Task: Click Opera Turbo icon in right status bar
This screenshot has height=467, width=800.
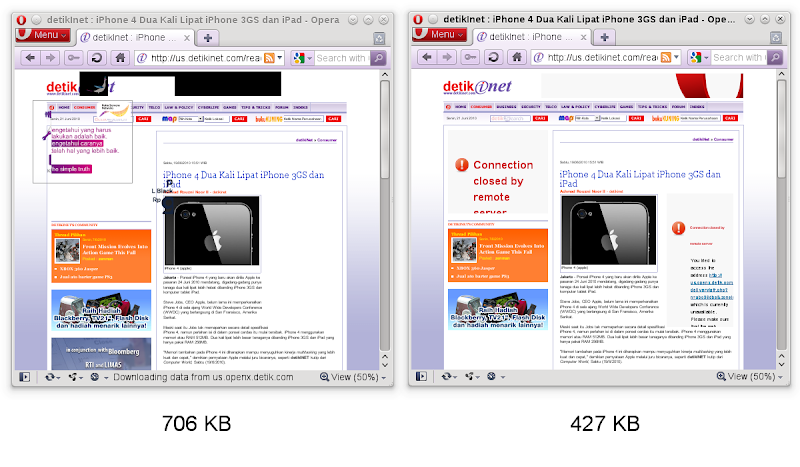Action: click(x=491, y=377)
